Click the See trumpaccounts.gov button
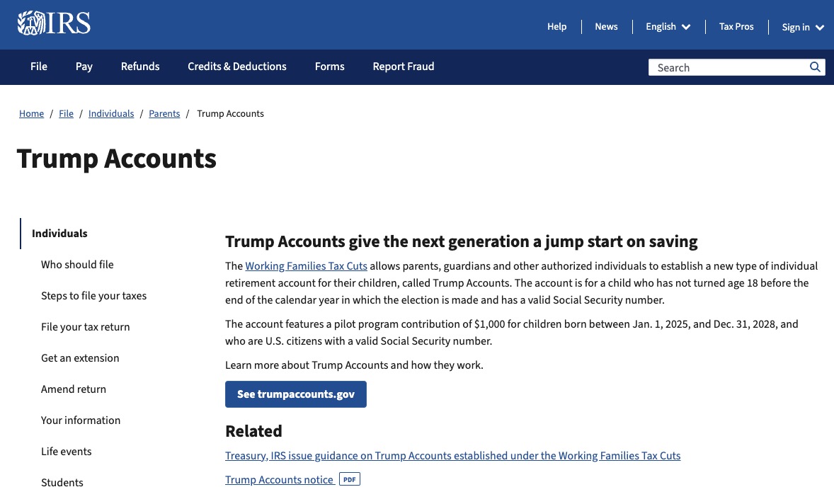 pos(296,394)
